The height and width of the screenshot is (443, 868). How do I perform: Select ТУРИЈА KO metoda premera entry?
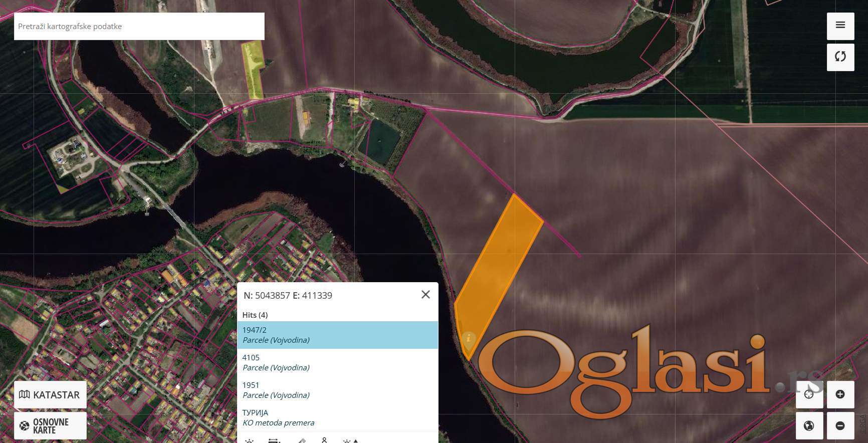point(337,417)
